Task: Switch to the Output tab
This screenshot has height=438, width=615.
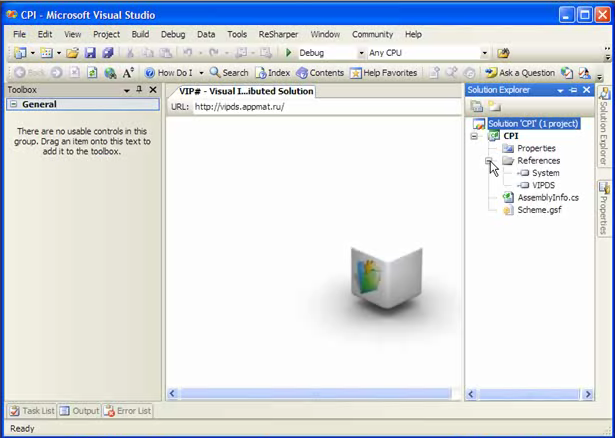Action: pyautogui.click(x=80, y=411)
